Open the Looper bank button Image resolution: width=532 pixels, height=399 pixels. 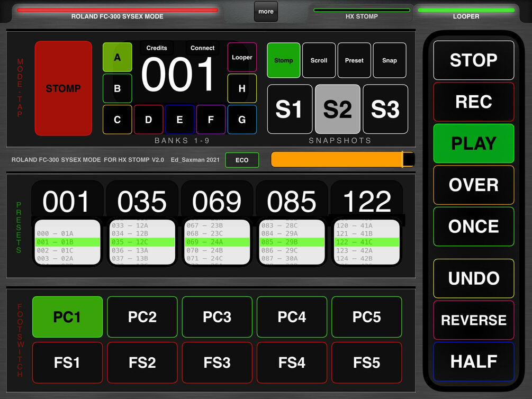(x=242, y=57)
